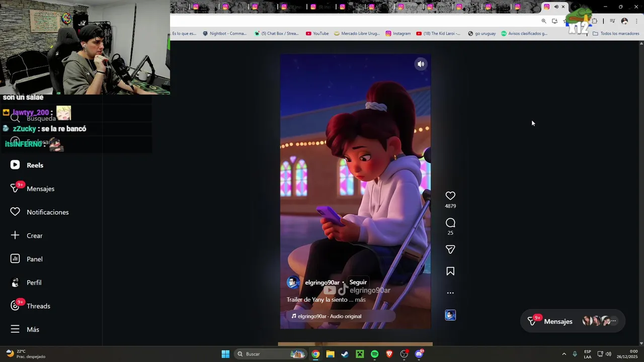
Task: Open the 'Todos los marcadores' bookmarks folder
Action: click(x=616, y=34)
